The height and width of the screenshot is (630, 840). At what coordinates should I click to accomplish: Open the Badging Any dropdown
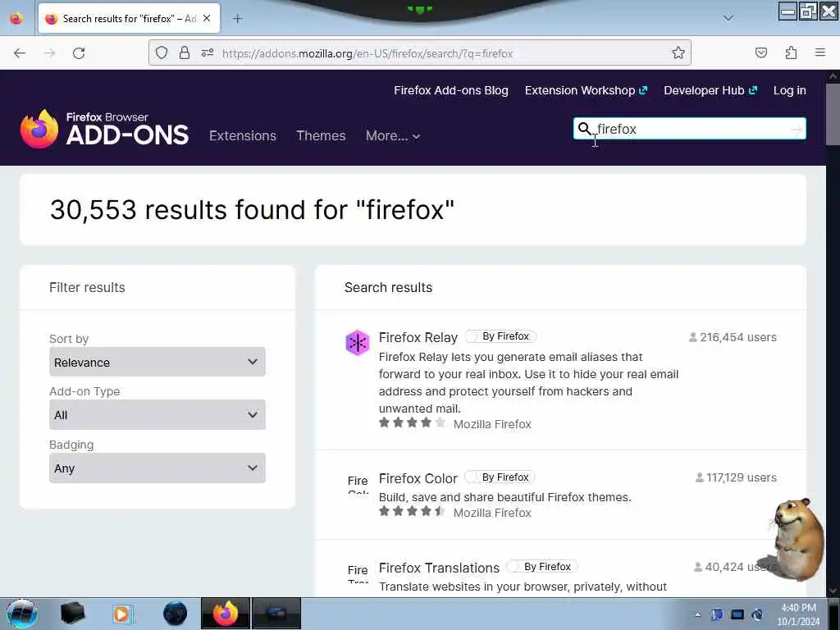click(157, 468)
